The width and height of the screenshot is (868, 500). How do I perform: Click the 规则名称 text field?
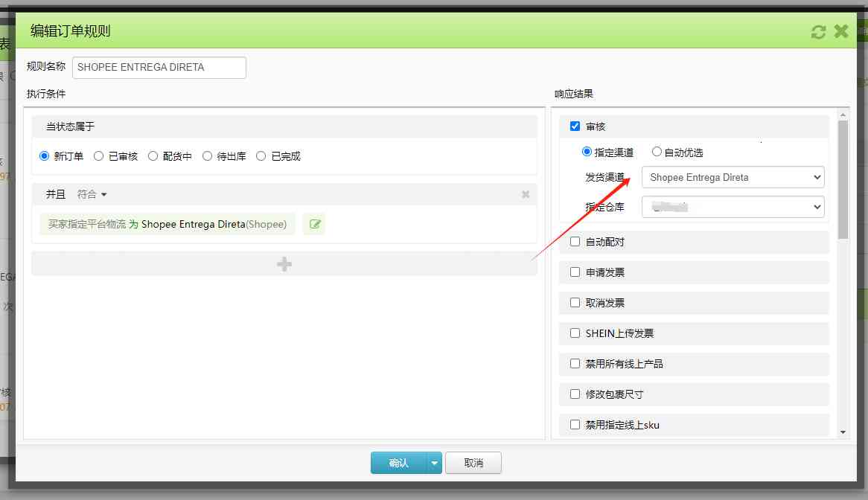pyautogui.click(x=159, y=68)
